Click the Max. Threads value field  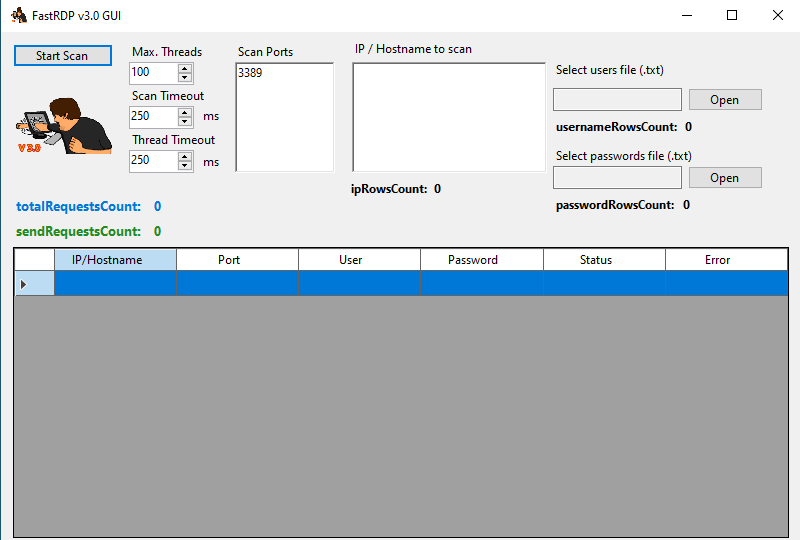point(154,72)
